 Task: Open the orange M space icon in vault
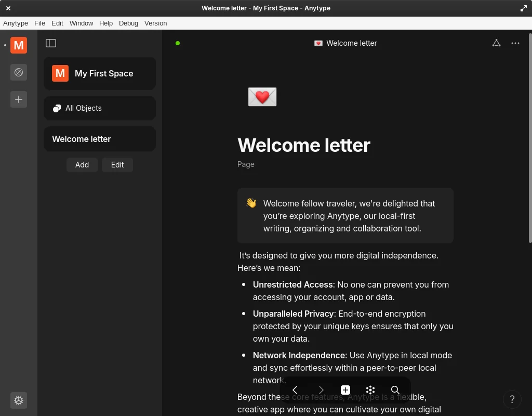click(x=19, y=45)
